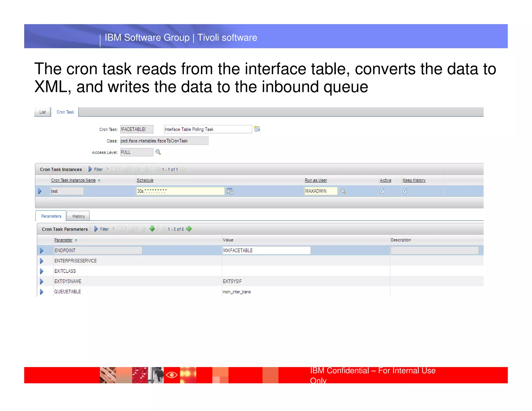This screenshot has width=532, height=411.
Task: Click the 1 - 5 of 6 page indicator
Action: (x=176, y=229)
